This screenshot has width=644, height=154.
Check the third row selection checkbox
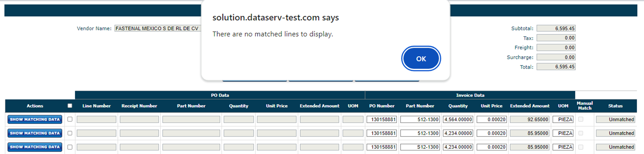[x=70, y=147]
